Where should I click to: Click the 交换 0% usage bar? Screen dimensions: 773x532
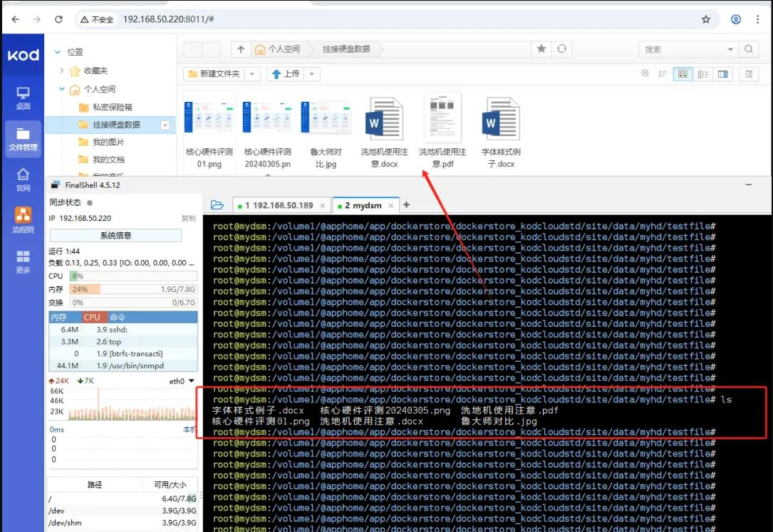[133, 303]
